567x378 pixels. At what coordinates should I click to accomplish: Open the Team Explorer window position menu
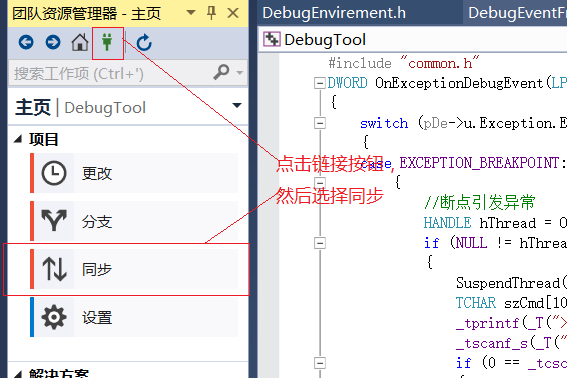191,13
